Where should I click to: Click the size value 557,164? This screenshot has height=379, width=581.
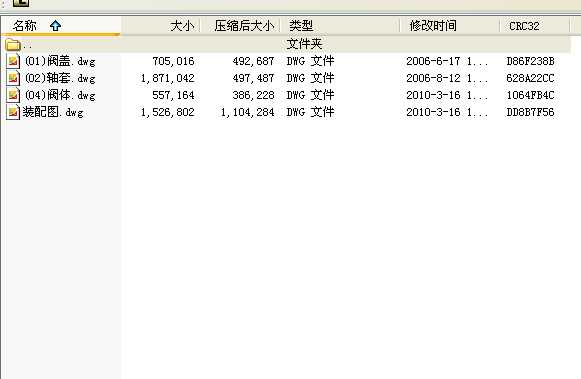[x=173, y=95]
